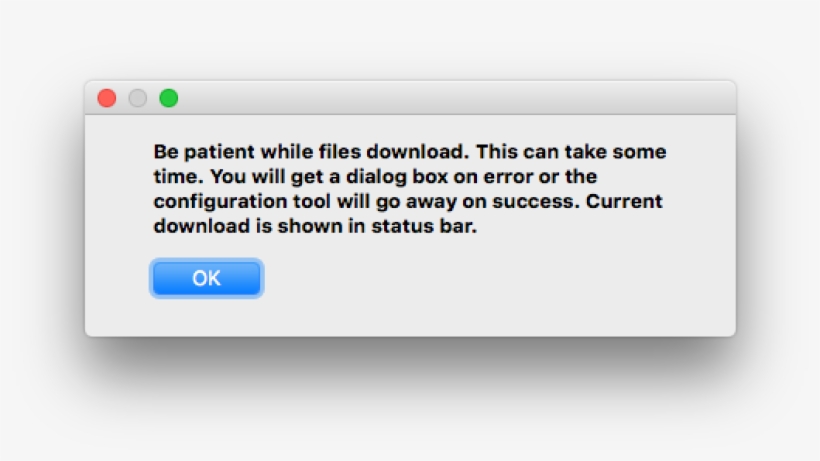820x461 pixels.
Task: Click the grayed-out minimize button
Action: point(138,98)
